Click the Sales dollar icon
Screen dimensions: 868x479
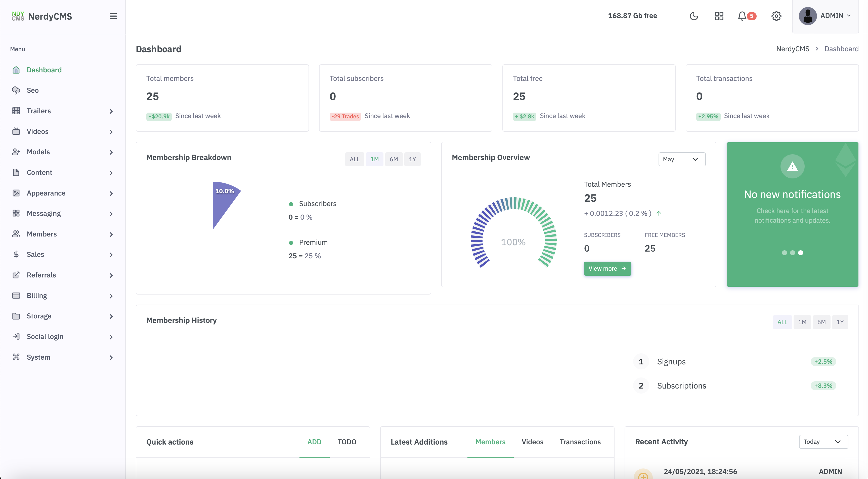(x=16, y=254)
